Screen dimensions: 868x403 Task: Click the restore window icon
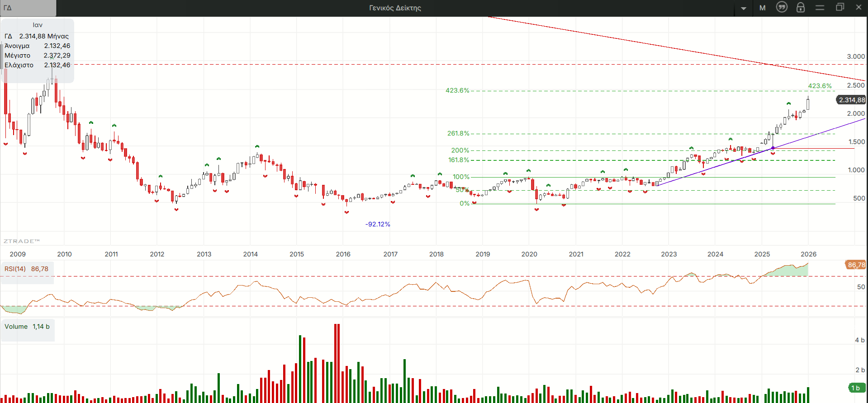pos(840,7)
